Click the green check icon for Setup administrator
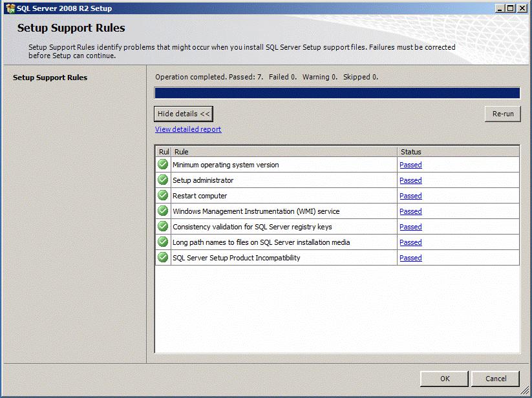This screenshot has height=398, width=532. 162,180
